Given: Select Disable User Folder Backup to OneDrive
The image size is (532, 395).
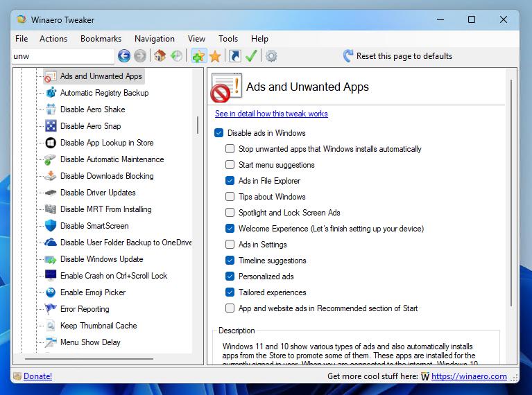Looking at the screenshot, I should click(x=126, y=242).
